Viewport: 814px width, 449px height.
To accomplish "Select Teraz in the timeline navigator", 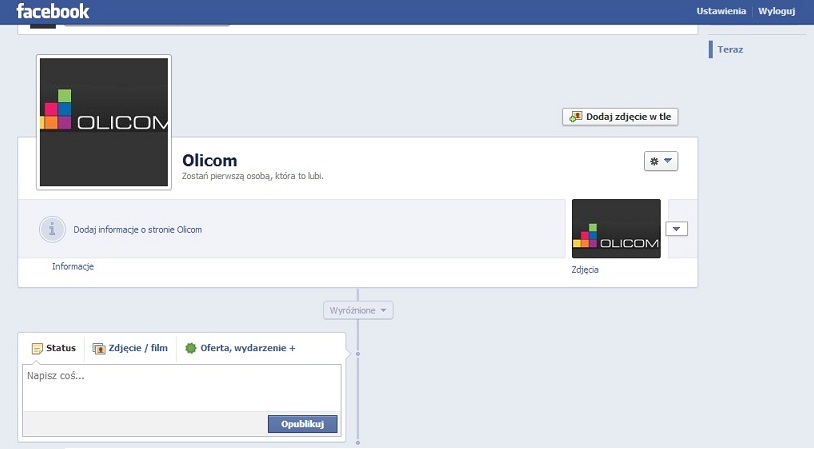I will tap(730, 49).
